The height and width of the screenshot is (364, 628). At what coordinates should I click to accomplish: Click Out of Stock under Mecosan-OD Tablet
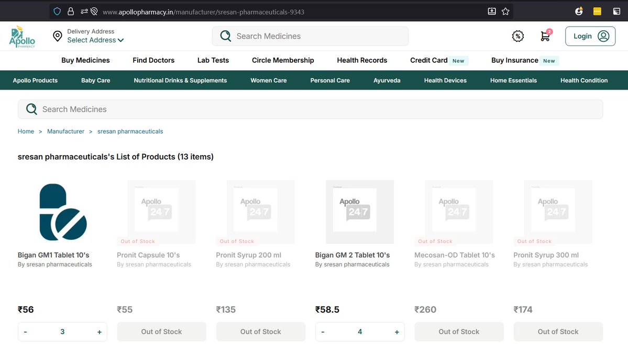[x=459, y=332]
